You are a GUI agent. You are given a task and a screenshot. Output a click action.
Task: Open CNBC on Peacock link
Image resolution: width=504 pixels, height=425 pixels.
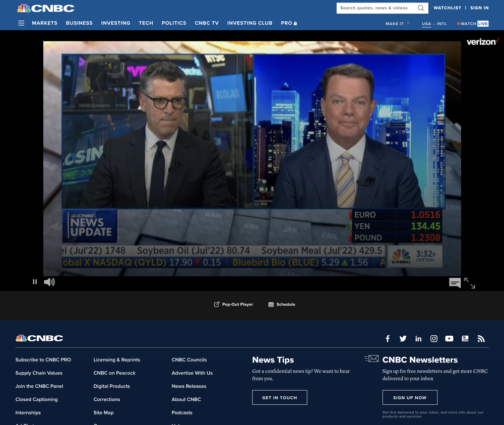114,373
